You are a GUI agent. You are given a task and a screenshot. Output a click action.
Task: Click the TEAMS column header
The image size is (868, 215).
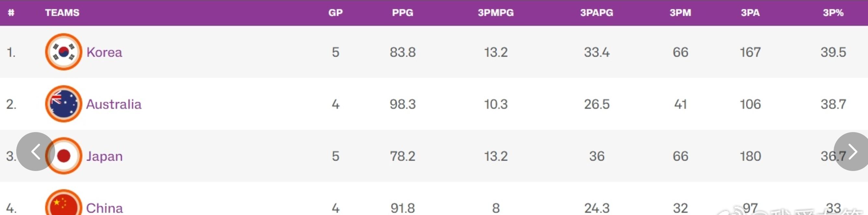62,13
